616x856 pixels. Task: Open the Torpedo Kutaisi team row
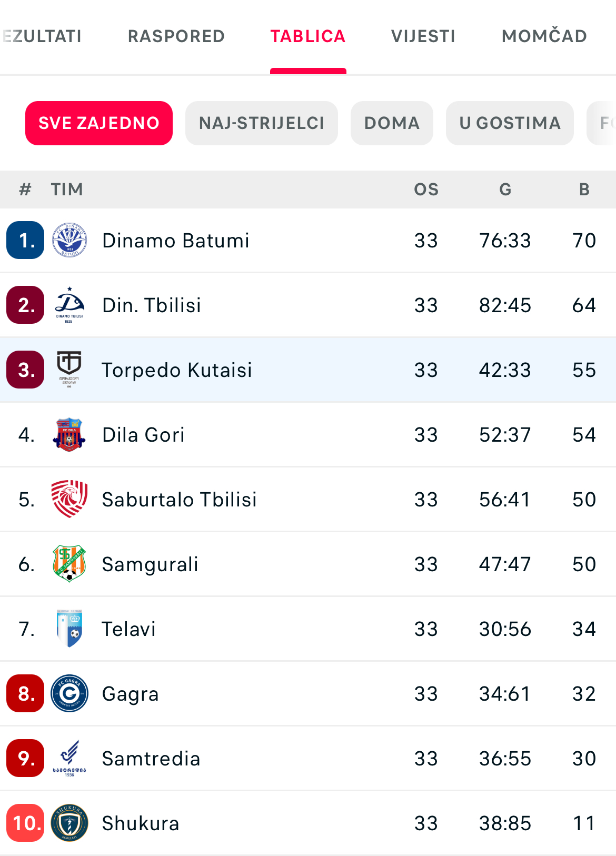click(308, 370)
